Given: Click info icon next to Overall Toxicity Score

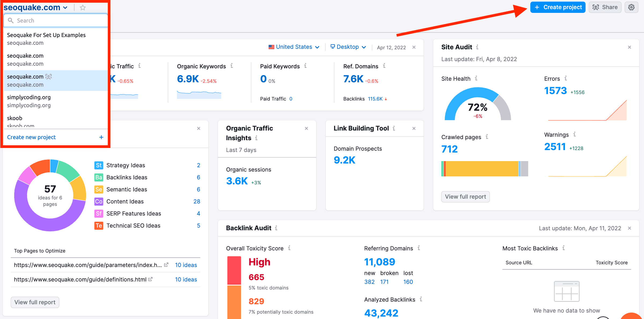Looking at the screenshot, I should tap(289, 248).
